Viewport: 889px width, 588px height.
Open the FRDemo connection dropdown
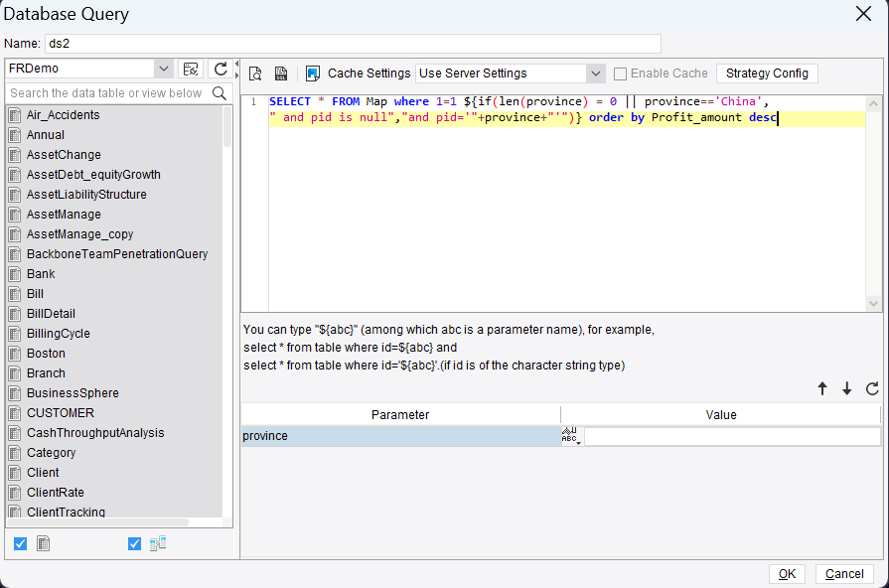(x=163, y=69)
